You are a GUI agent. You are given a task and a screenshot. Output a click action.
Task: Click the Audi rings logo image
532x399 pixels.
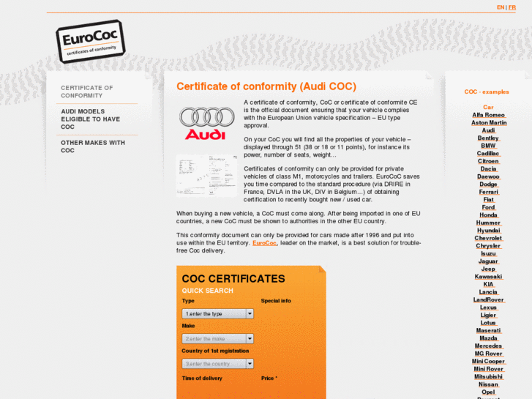point(206,123)
